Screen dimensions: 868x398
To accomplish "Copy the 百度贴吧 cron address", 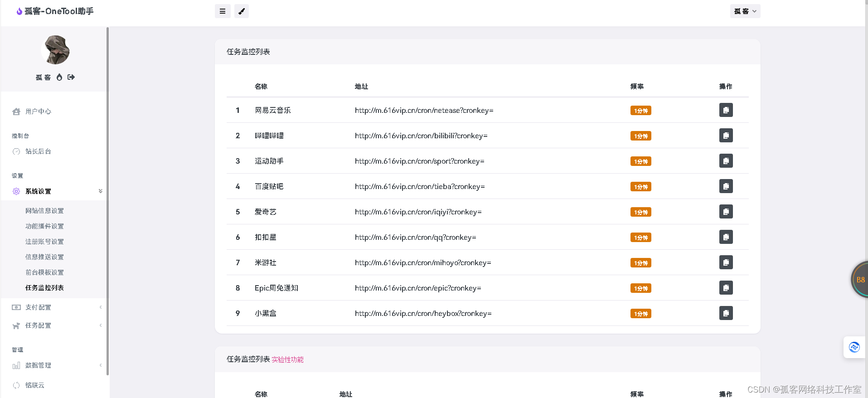I will [726, 186].
